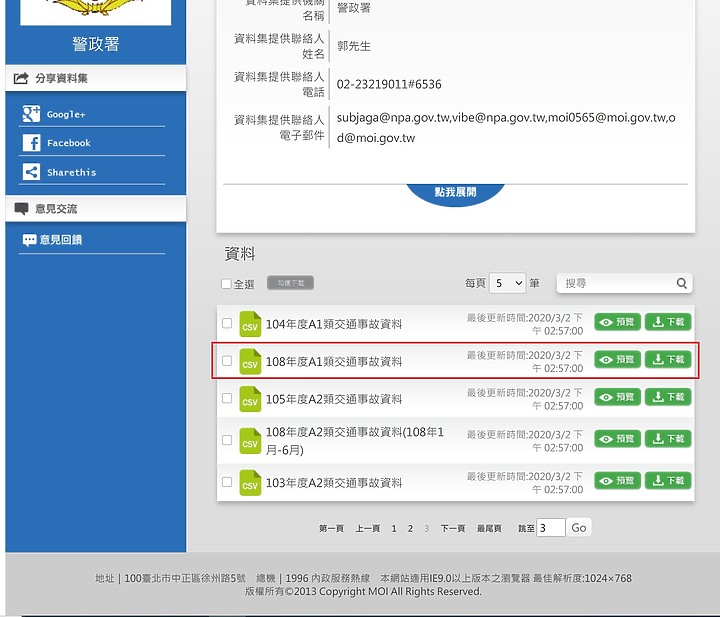Expand details with 點我展開 button
The height and width of the screenshot is (617, 720).
[x=455, y=193]
